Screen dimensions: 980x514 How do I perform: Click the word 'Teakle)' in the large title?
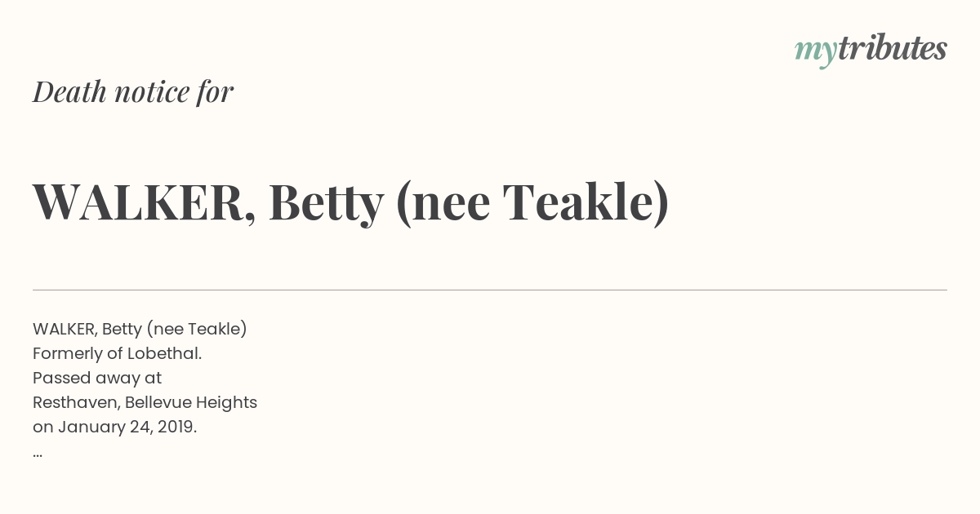point(586,203)
